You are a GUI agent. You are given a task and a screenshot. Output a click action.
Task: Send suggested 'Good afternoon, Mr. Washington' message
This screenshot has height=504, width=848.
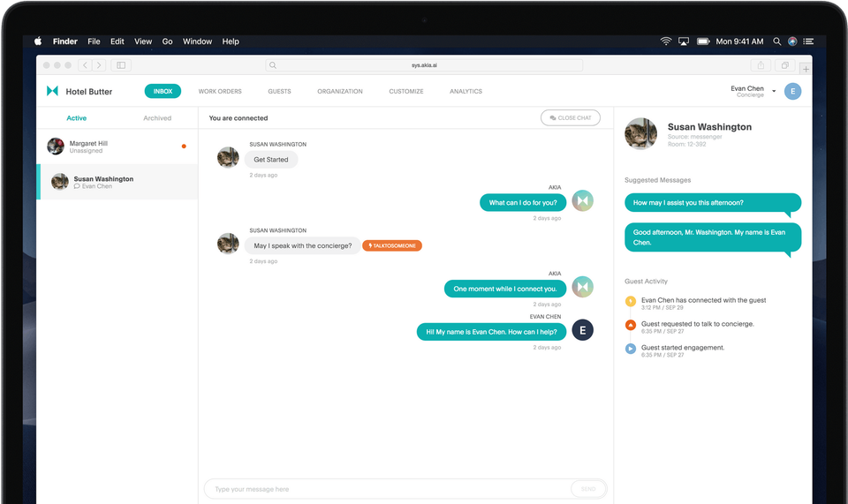(713, 237)
